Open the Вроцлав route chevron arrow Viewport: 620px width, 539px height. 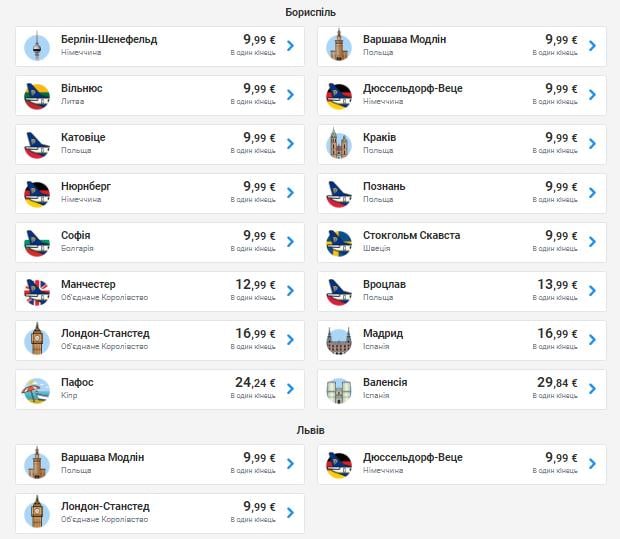click(592, 291)
